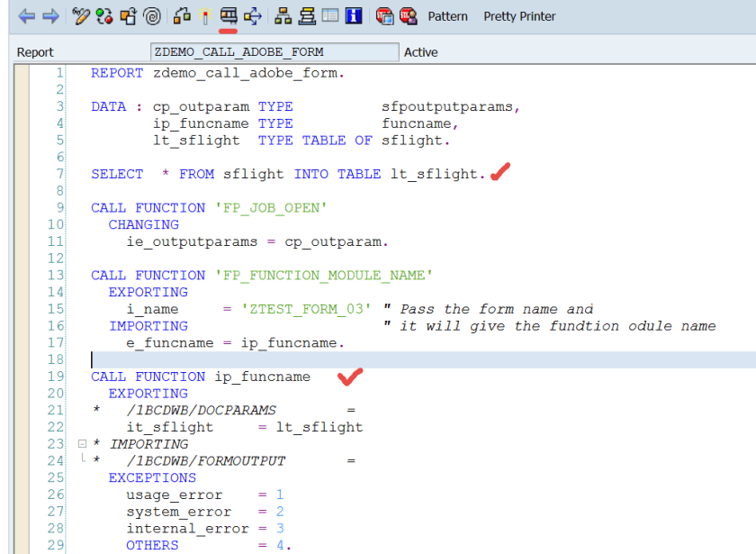The image size is (756, 554).
Task: Click 'sfpoutputparams,' on line 3
Action: (x=450, y=106)
